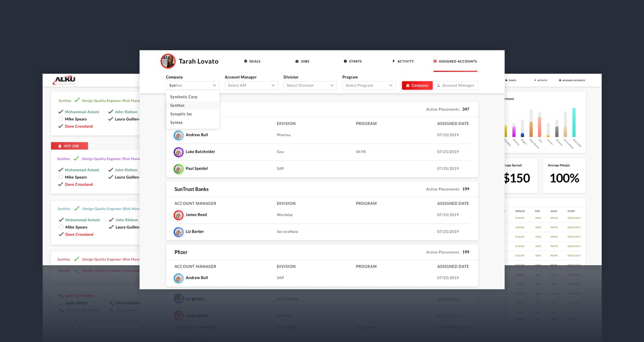
Task: Open the Select Division dropdown
Action: pyautogui.click(x=310, y=85)
